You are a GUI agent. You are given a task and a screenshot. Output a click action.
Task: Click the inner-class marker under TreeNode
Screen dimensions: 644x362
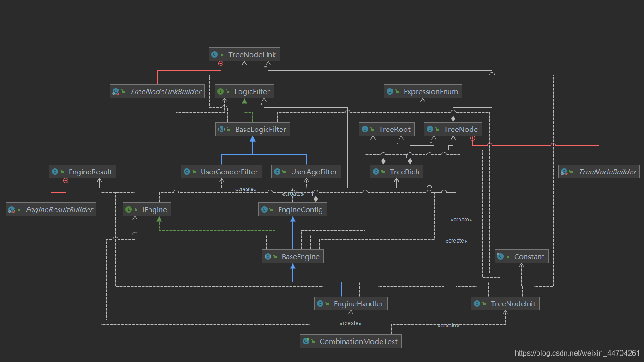point(472,138)
